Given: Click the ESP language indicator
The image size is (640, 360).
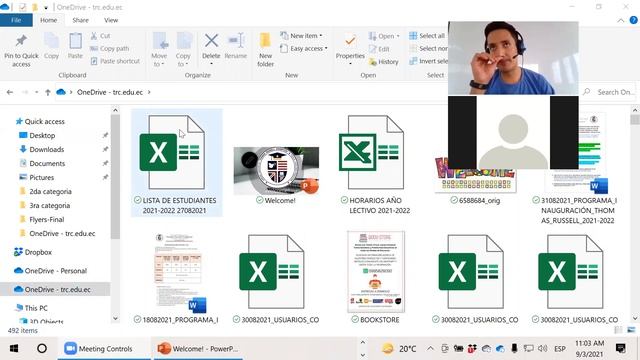Looking at the screenshot, I should 560,349.
